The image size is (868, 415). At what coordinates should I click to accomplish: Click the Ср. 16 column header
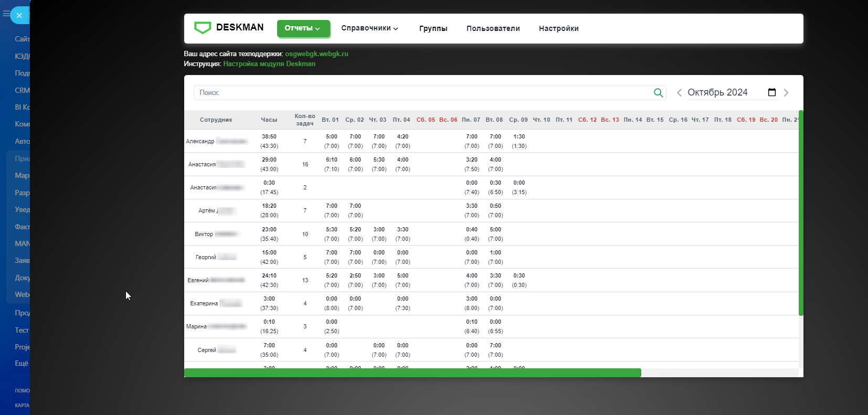[x=678, y=120]
